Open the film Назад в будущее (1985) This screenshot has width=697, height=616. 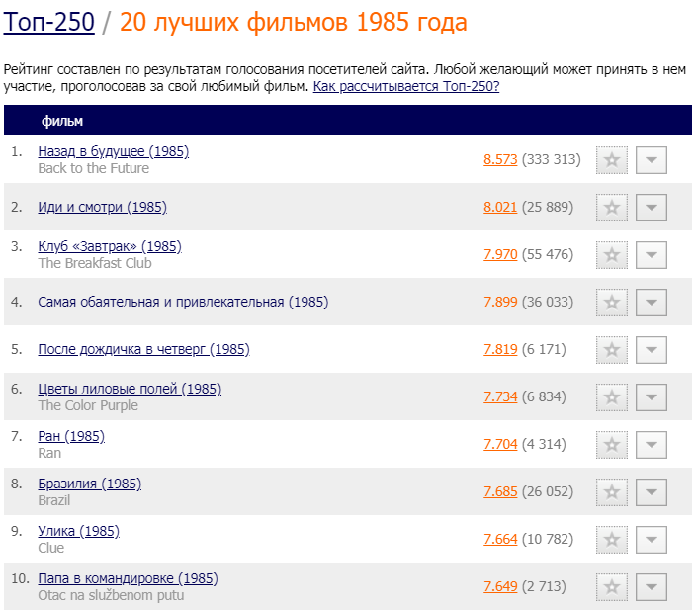114,151
